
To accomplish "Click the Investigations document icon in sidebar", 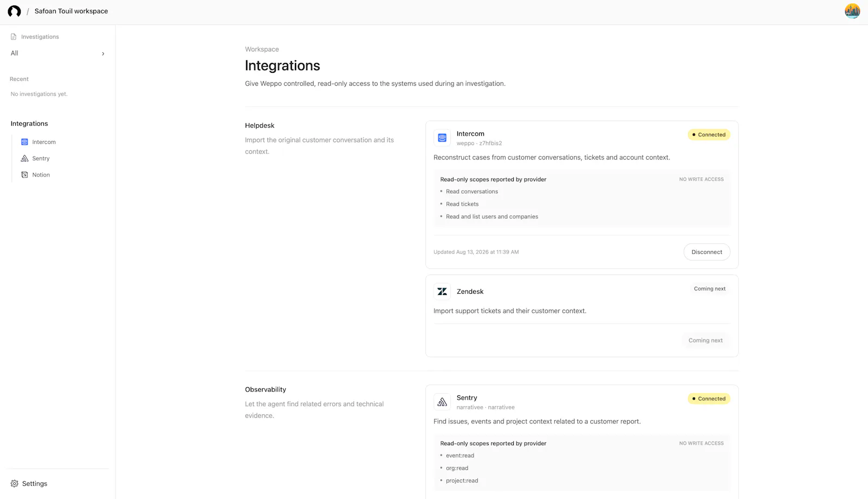I will tap(14, 37).
